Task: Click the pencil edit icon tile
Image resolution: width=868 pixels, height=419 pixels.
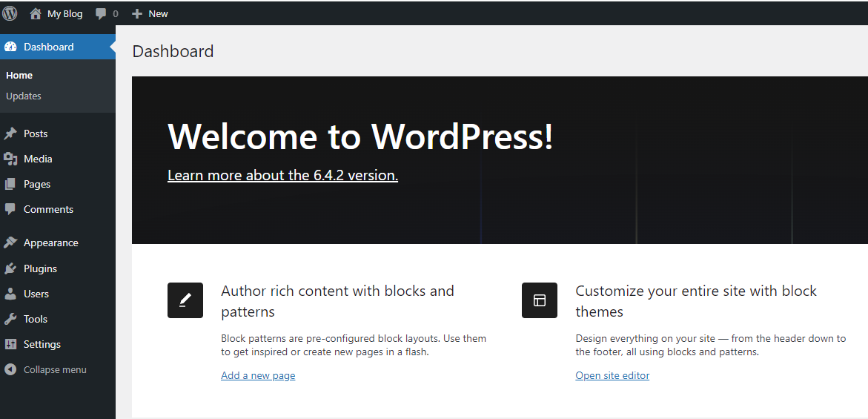Action: pyautogui.click(x=185, y=300)
